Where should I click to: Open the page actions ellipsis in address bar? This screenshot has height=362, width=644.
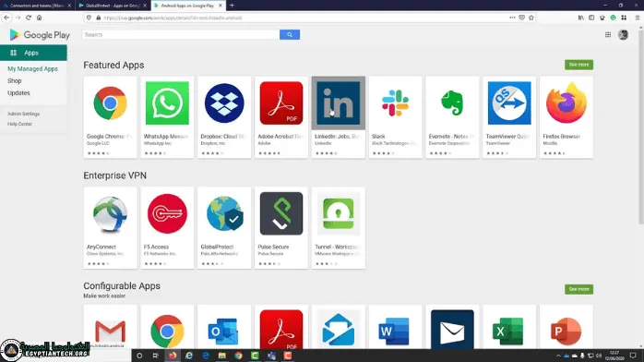tap(512, 18)
